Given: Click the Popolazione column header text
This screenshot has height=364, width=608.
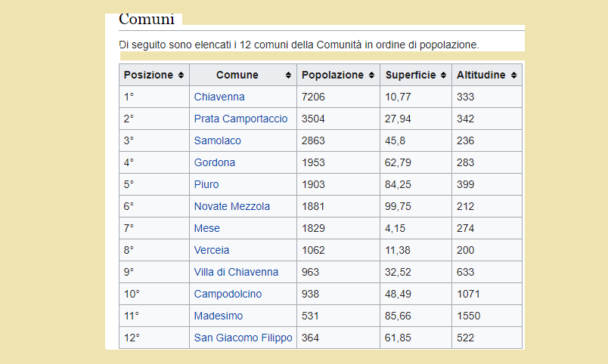Looking at the screenshot, I should [333, 75].
